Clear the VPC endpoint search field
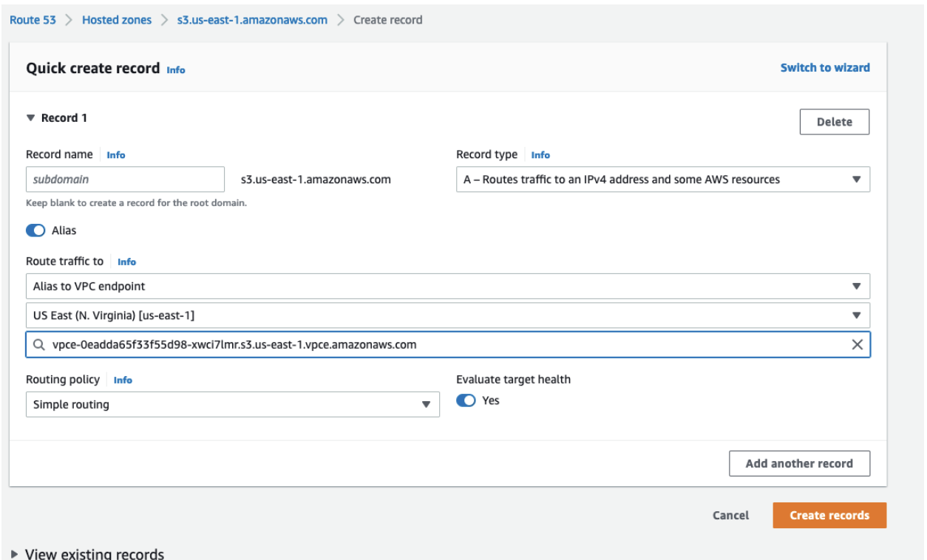This screenshot has width=927, height=560. click(857, 345)
